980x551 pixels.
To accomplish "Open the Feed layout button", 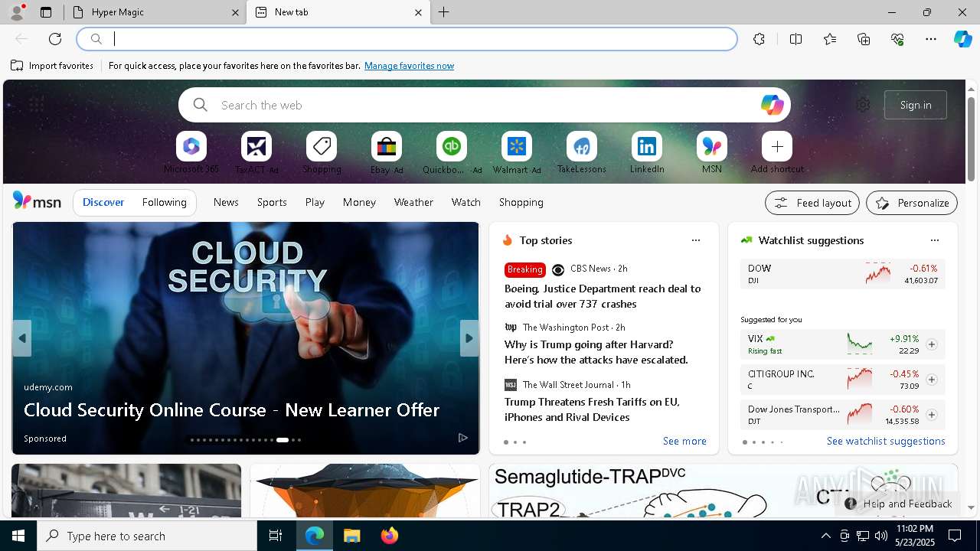I will pyautogui.click(x=812, y=203).
